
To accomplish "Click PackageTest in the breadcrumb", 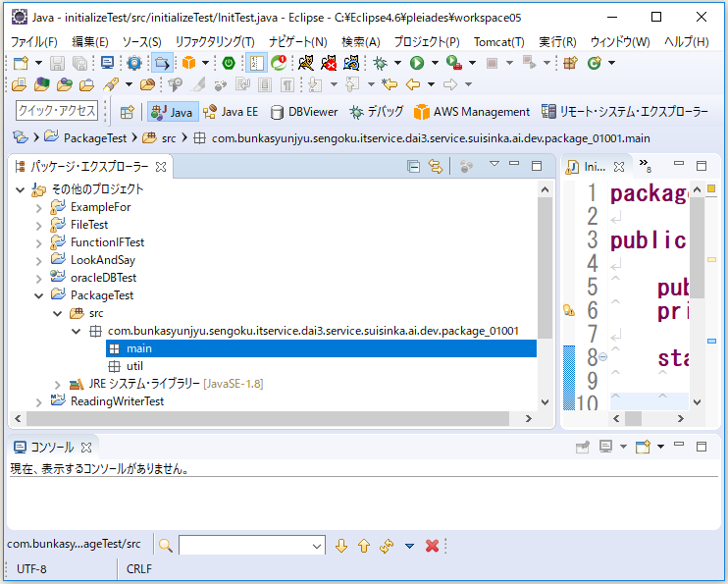I will tap(95, 138).
